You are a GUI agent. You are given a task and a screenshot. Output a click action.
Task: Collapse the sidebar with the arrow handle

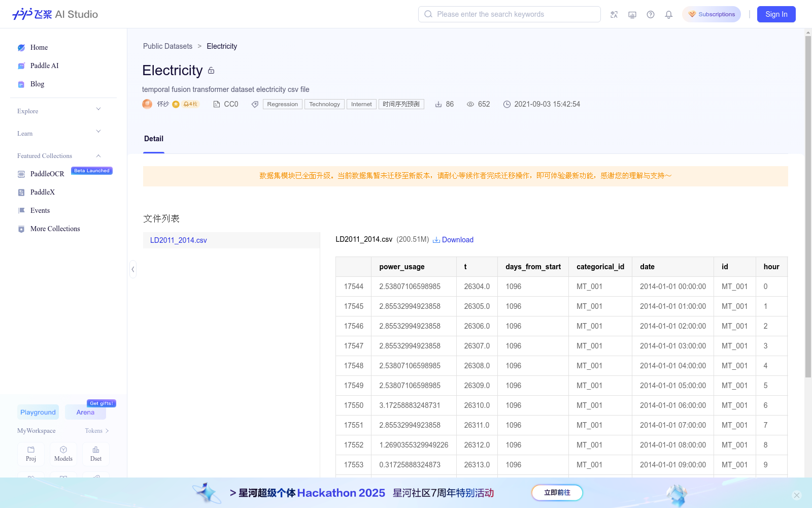click(133, 269)
